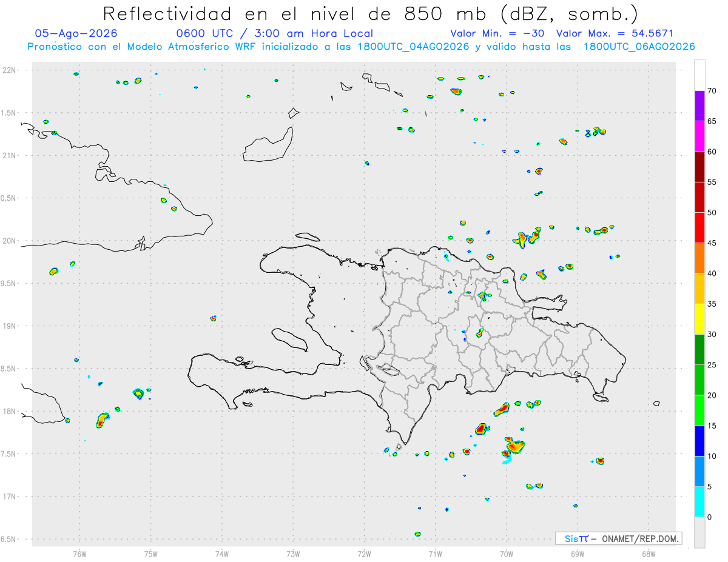Click the latitude label "6.5N"

[x=9, y=540]
